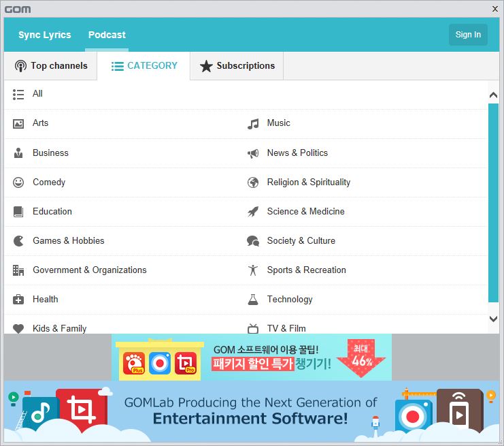Click the Government & Organizations building icon
The width and height of the screenshot is (504, 446).
(x=18, y=270)
